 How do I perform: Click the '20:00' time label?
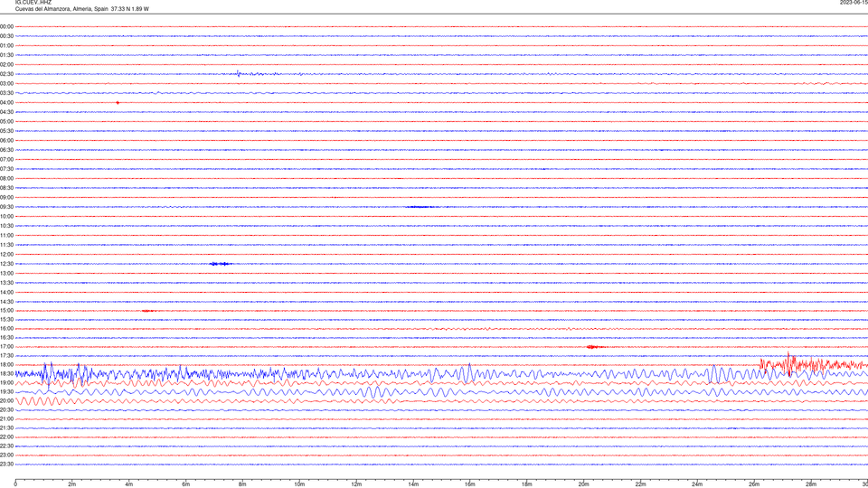click(x=6, y=401)
